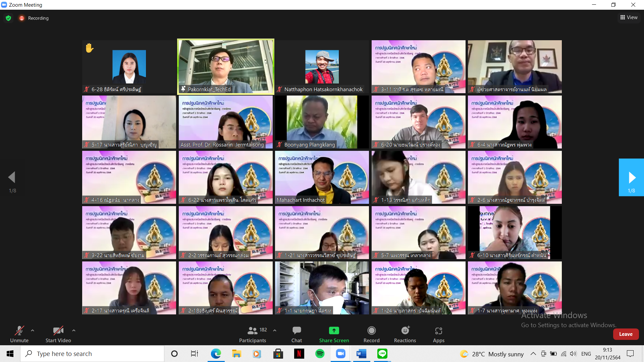The image size is (644, 362).
Task: Show hidden system tray icons chevron
Action: click(533, 354)
